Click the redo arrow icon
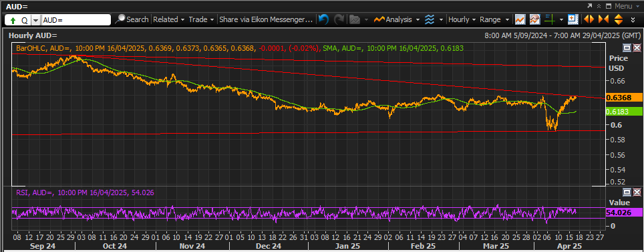Screen dimensions: 644x252 (x=339, y=19)
